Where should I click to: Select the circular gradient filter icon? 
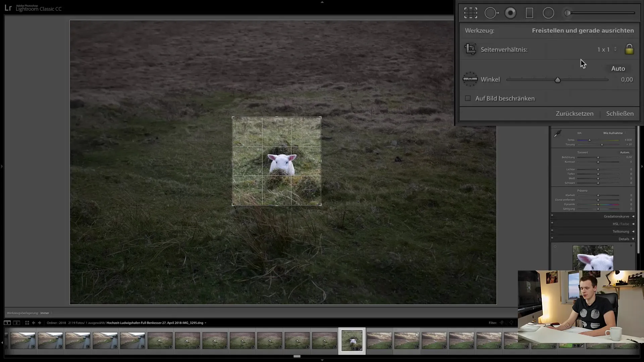point(548,13)
